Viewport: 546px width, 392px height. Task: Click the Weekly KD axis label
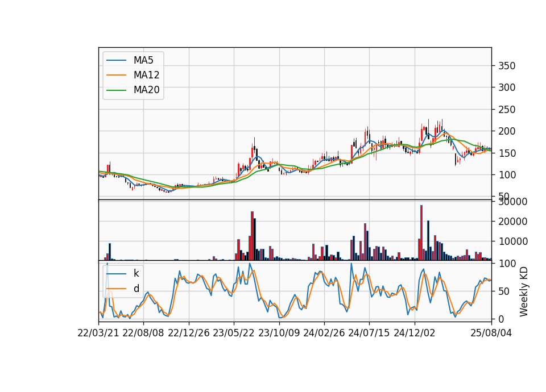(x=523, y=291)
